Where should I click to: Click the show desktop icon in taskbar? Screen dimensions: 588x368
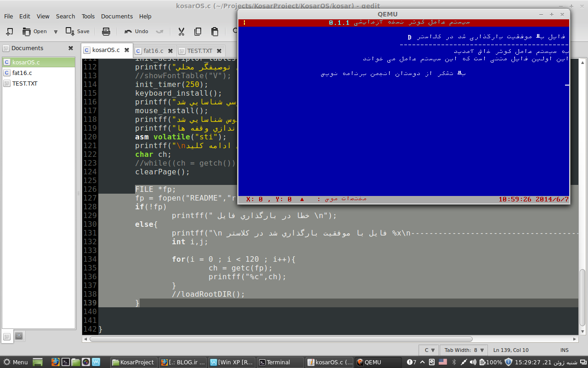[x=38, y=362]
